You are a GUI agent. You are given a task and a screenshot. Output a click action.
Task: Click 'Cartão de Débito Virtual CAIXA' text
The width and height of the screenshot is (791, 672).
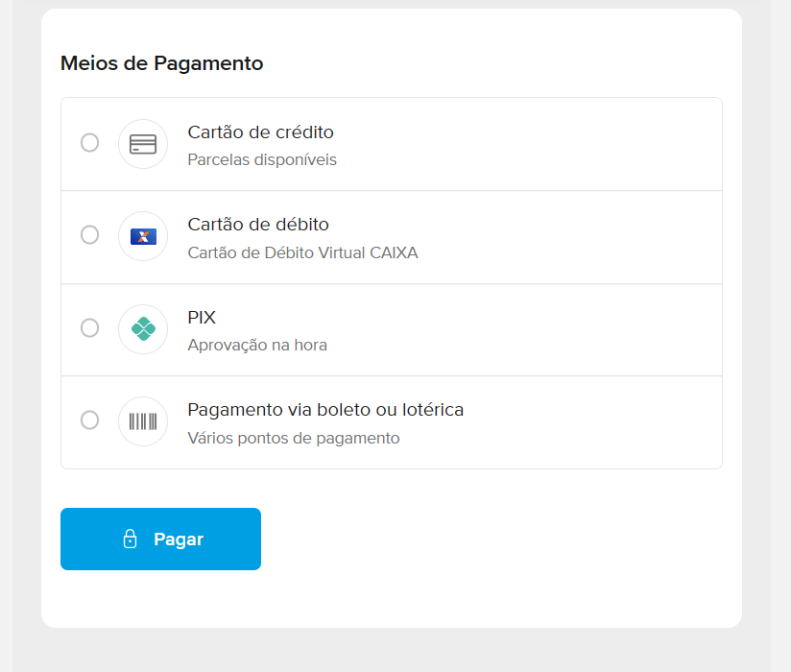point(302,252)
